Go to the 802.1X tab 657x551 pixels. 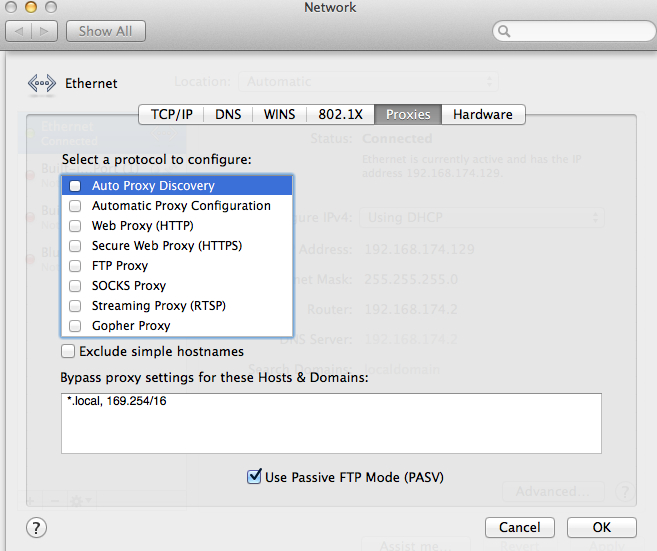coord(341,115)
